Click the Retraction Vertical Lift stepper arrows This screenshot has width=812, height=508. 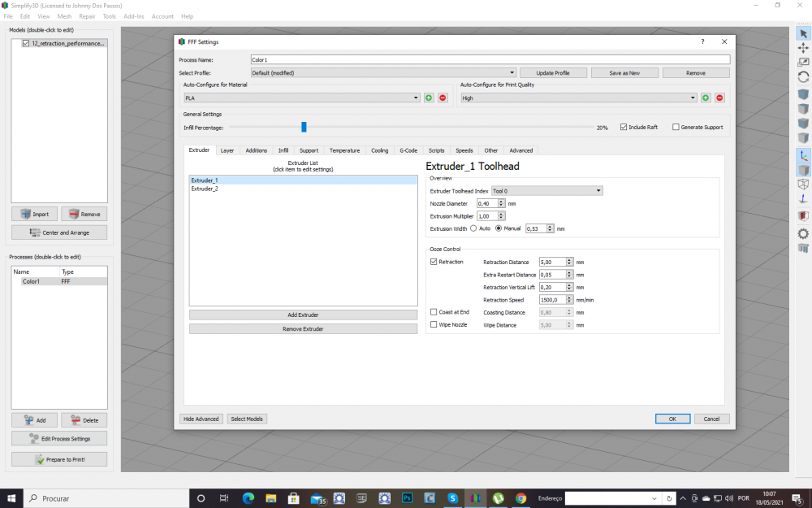[x=570, y=287]
